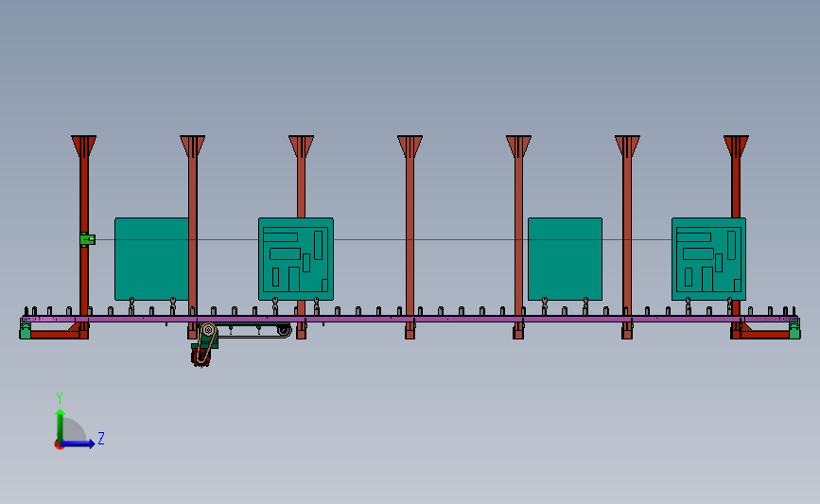The image size is (820, 504).
Task: Select the yellow drive chain loop
Action: pos(204,343)
